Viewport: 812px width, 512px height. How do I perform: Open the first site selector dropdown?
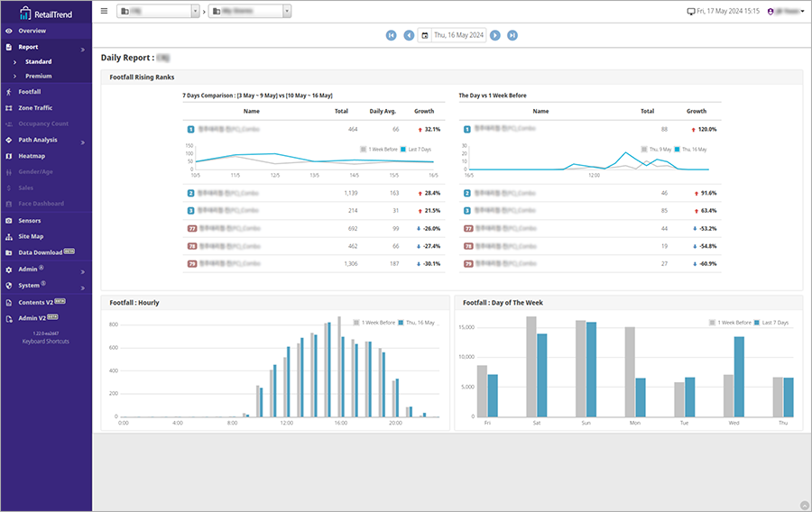click(158, 11)
